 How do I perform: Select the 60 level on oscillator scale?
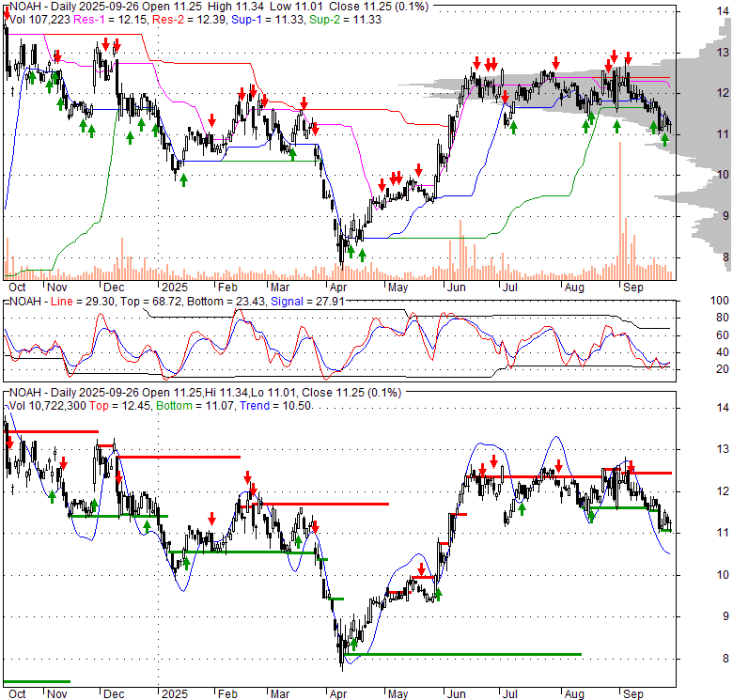click(723, 335)
